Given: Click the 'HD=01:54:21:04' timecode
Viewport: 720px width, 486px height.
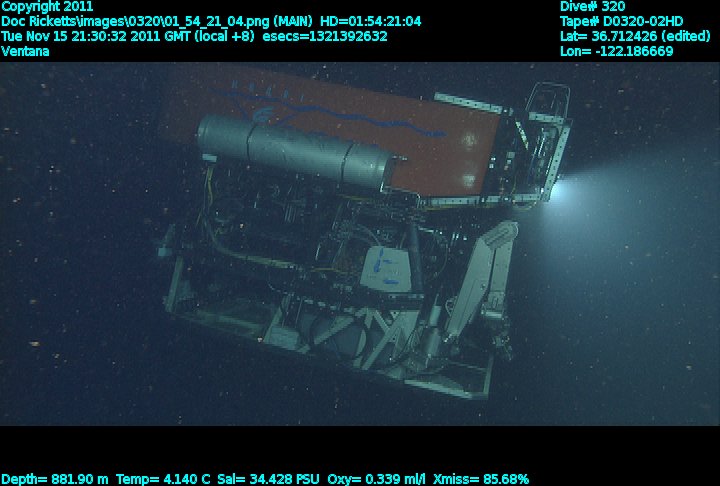Looking at the screenshot, I should click(x=371, y=22).
